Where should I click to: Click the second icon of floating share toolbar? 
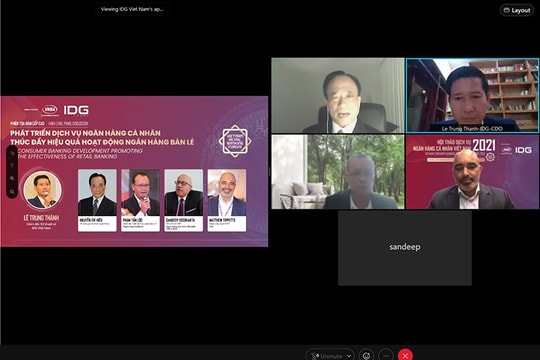(x=12, y=166)
